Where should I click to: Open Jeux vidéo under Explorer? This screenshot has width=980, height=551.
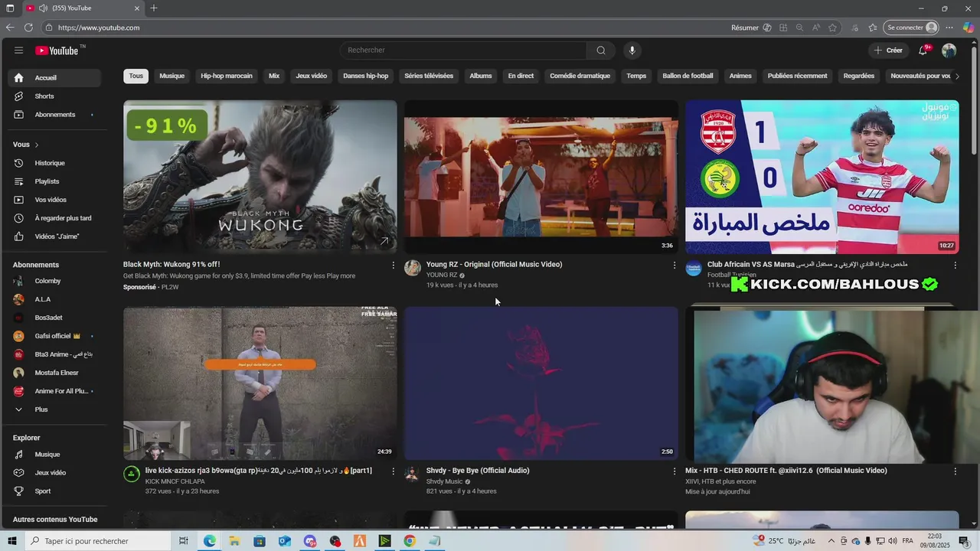point(54,473)
